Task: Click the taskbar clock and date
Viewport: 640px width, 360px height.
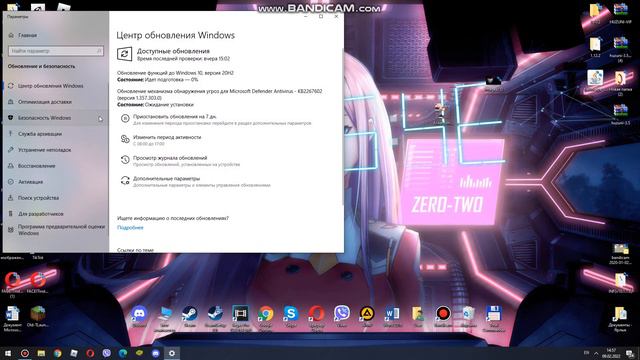Action: pyautogui.click(x=611, y=353)
